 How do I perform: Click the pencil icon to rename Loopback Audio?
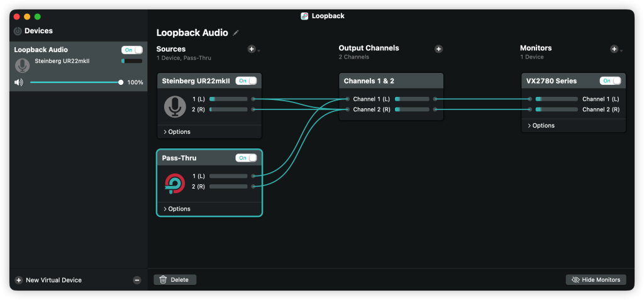236,33
